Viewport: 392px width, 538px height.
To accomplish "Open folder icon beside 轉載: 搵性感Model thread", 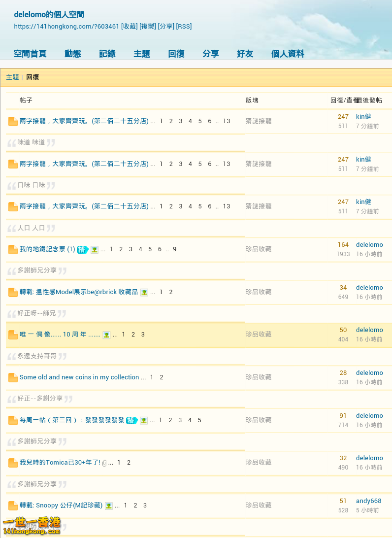I will coord(13,292).
